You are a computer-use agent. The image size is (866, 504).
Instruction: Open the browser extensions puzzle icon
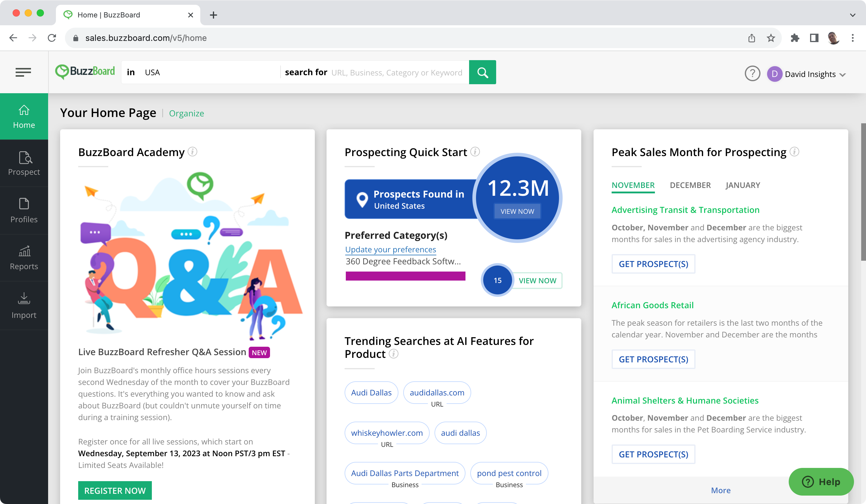pos(795,38)
